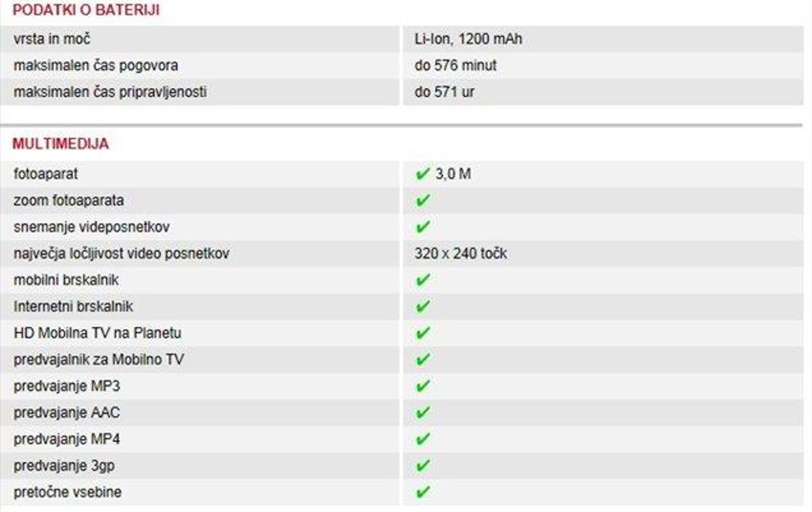Click the do 576 minut value

click(455, 66)
